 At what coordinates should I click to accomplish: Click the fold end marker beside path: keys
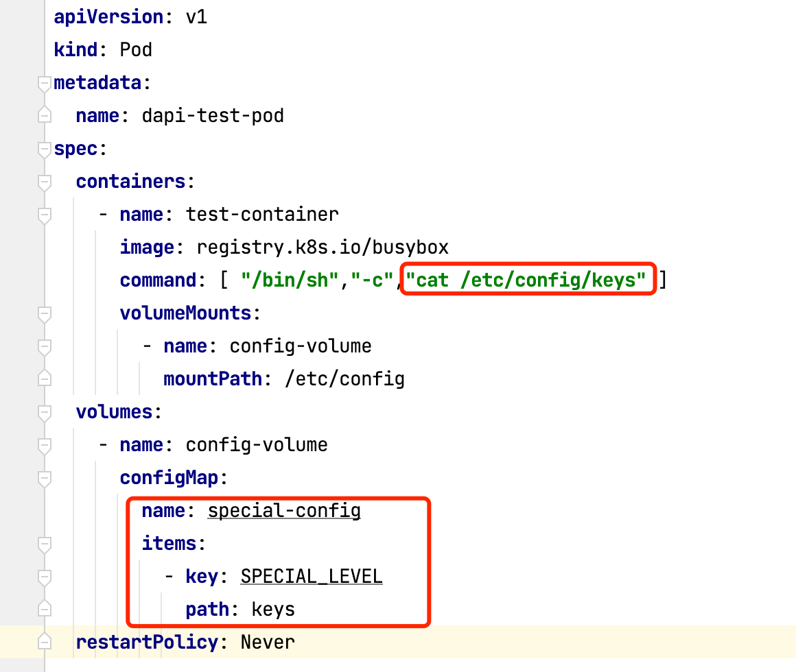click(45, 608)
